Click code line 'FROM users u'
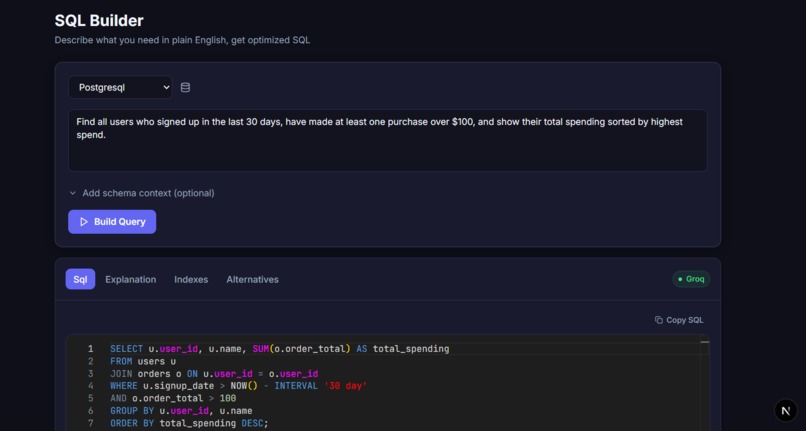The width and height of the screenshot is (806, 431). tap(143, 361)
